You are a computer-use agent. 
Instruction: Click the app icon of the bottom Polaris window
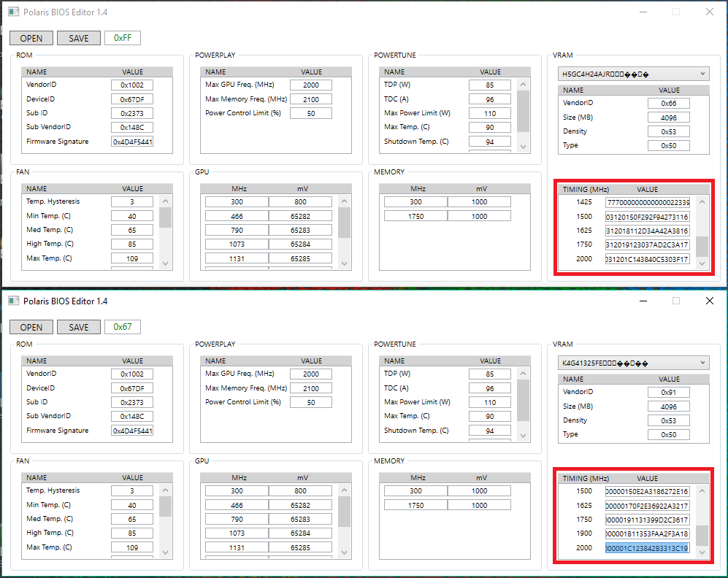pos(13,301)
